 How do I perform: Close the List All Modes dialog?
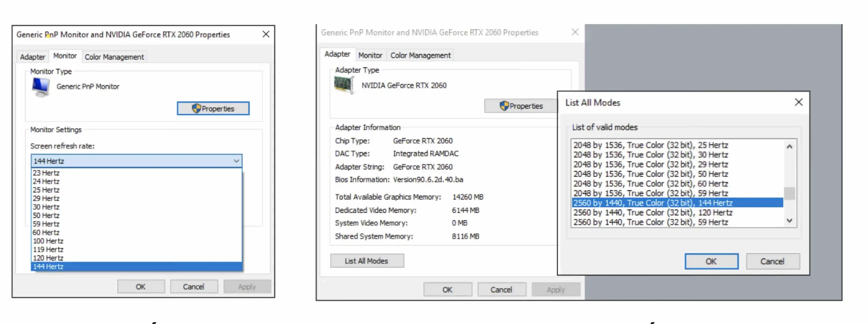(798, 102)
